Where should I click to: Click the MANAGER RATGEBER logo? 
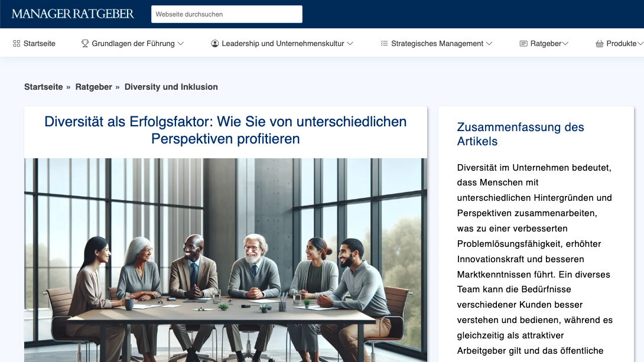[x=73, y=14]
